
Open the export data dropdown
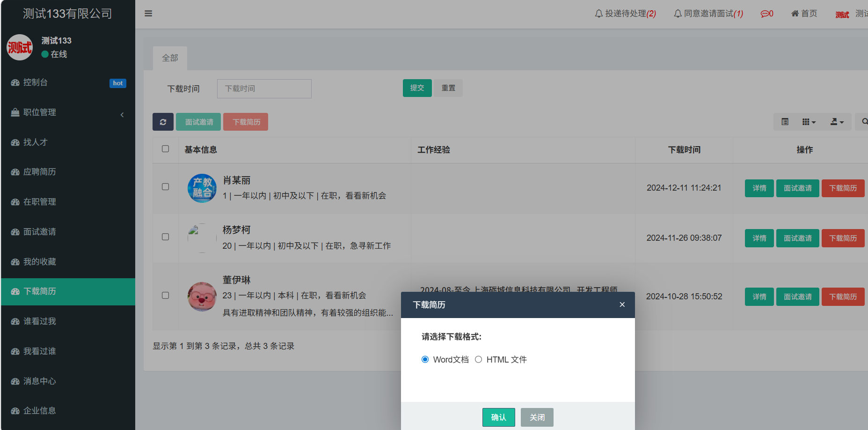pos(837,122)
